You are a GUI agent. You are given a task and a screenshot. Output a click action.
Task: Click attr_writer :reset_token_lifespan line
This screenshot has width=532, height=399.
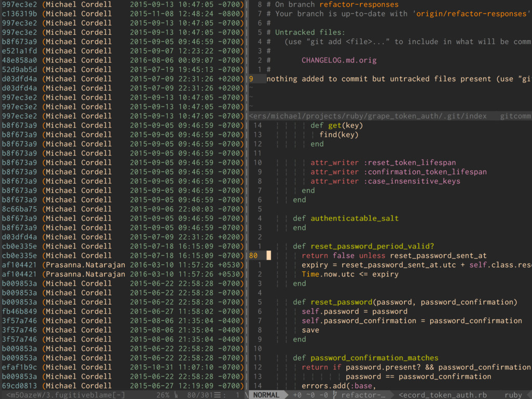click(x=383, y=163)
